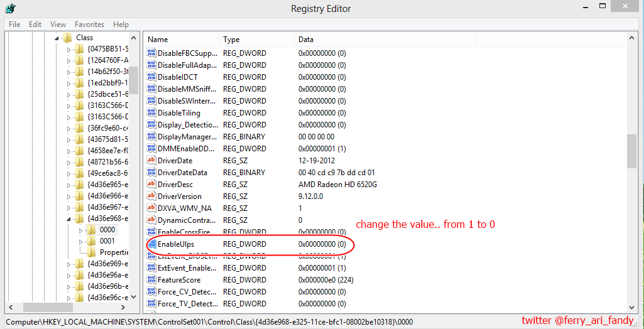Click the string 'ab' icon of DriverDate
The height and width of the screenshot is (329, 644).
(151, 160)
